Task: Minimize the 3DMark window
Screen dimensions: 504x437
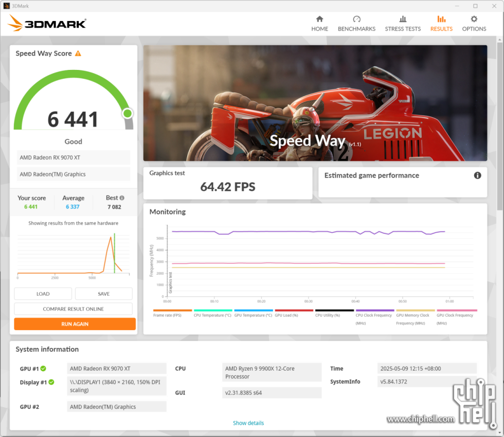Action: [x=457, y=6]
